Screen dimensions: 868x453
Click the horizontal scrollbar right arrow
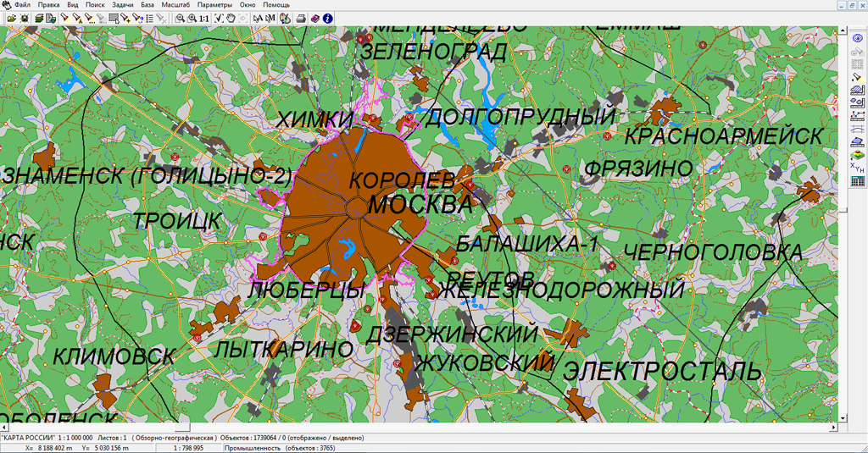(834, 428)
